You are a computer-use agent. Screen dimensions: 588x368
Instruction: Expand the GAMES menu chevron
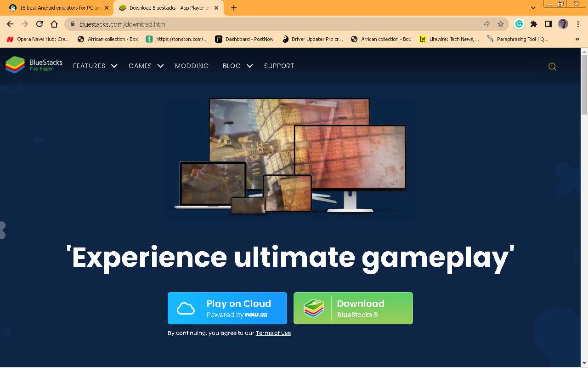pyautogui.click(x=160, y=66)
